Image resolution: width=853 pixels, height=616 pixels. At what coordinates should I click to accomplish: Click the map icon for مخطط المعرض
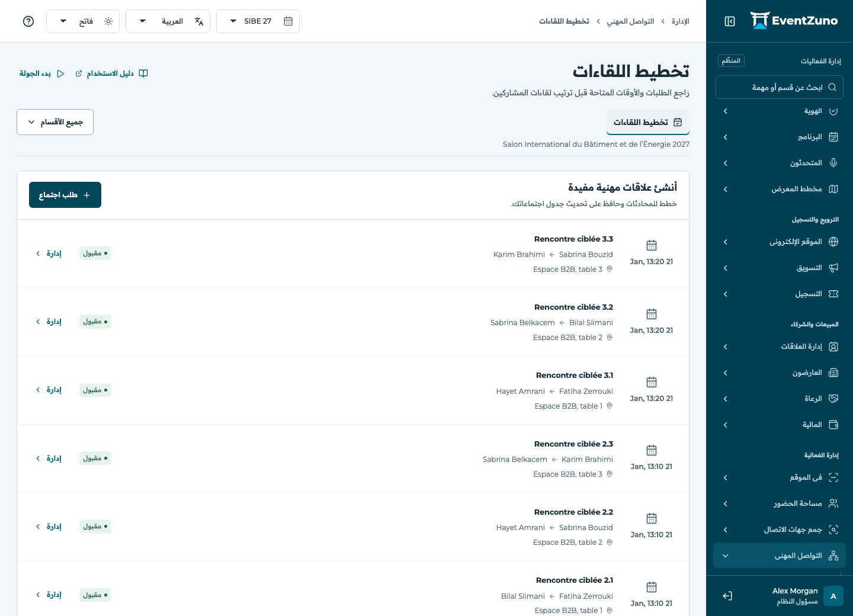point(833,189)
